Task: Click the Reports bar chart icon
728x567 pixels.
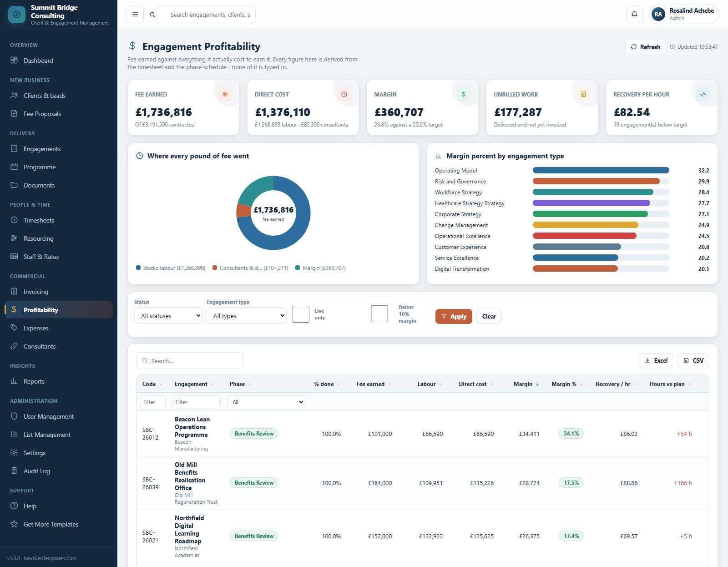Action: (14, 381)
